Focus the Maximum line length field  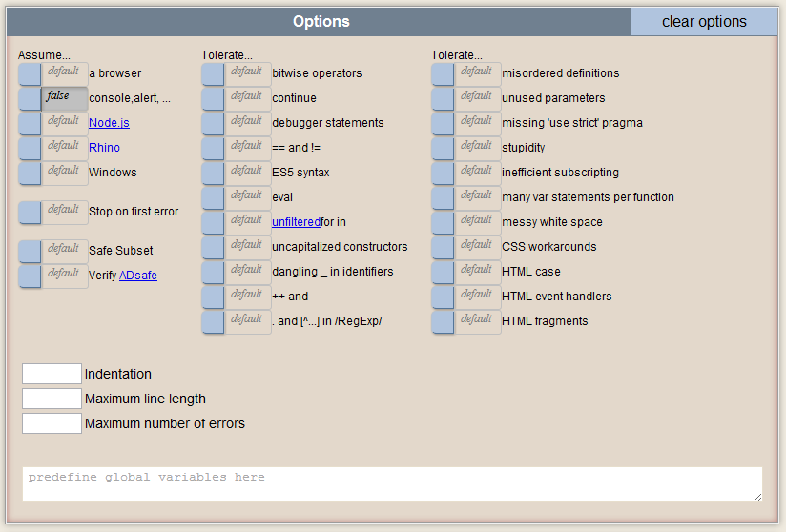pyautogui.click(x=52, y=399)
